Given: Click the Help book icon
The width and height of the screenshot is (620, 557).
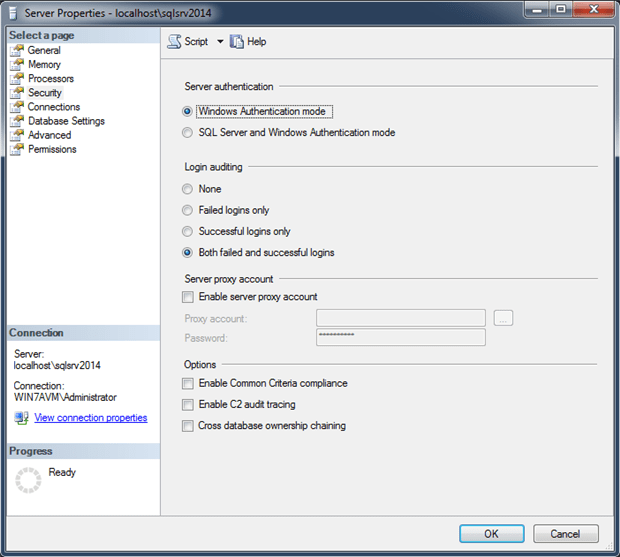Looking at the screenshot, I should (x=236, y=42).
